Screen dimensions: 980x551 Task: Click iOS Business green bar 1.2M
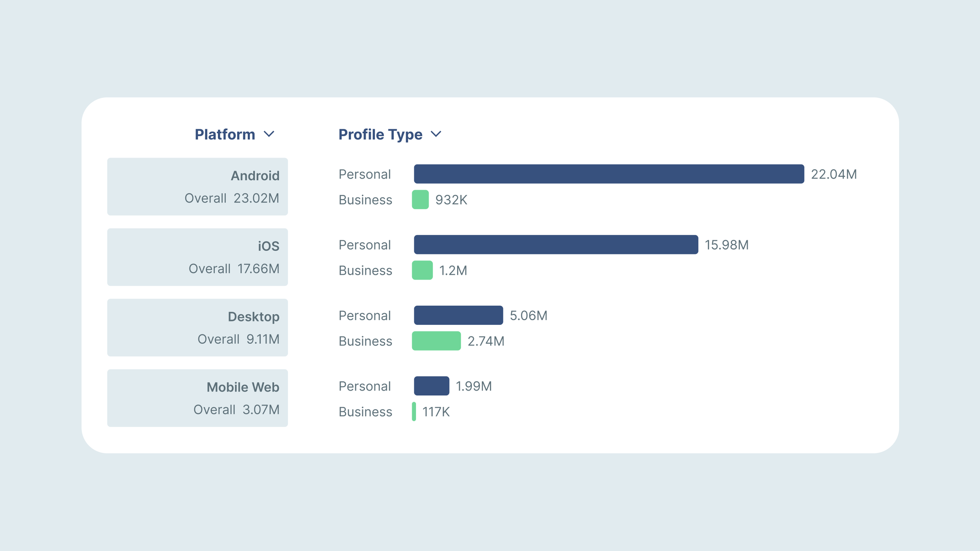pyautogui.click(x=422, y=270)
